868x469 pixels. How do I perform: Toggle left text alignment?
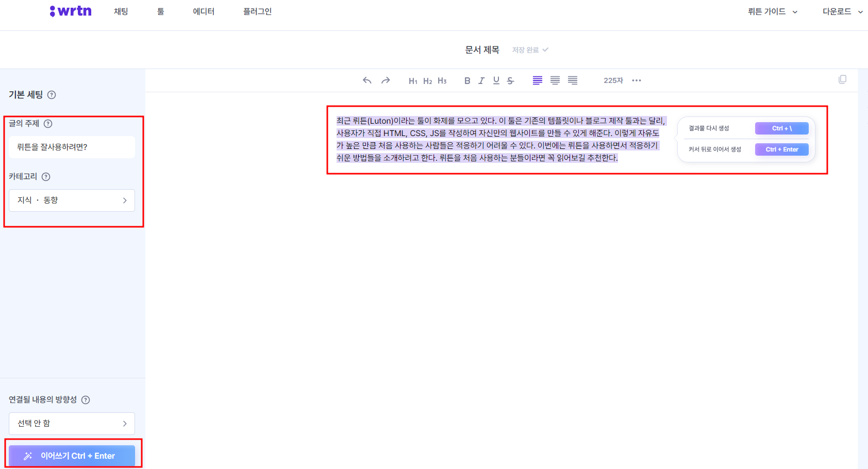(x=537, y=80)
